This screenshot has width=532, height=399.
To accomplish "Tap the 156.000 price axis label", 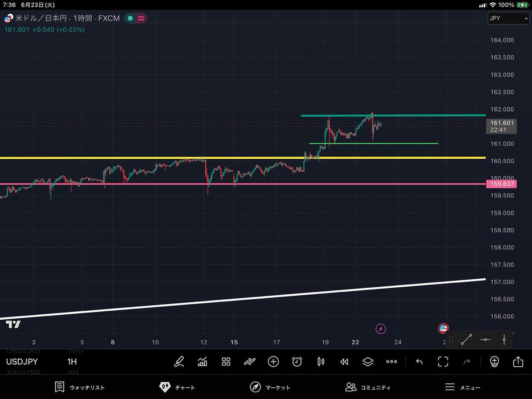I will point(502,317).
